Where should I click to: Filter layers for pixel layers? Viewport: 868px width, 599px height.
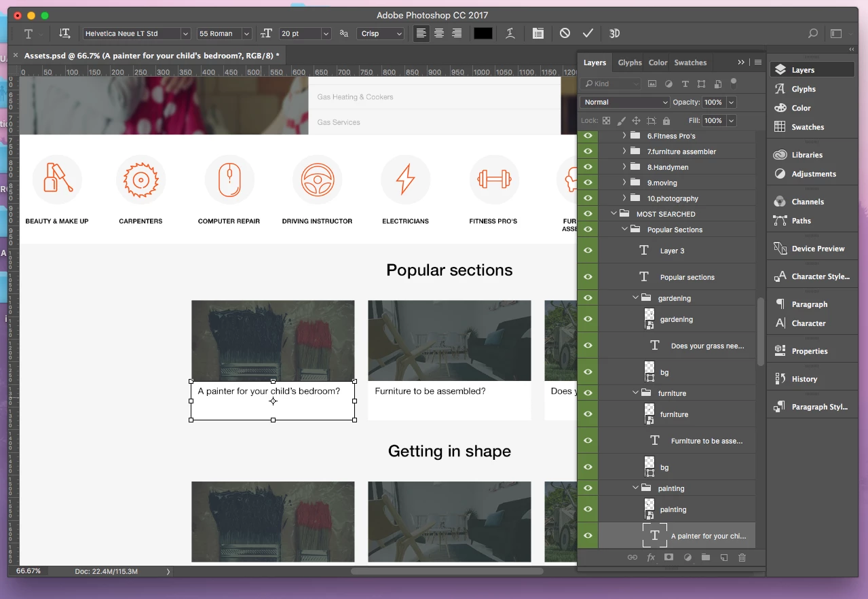click(652, 84)
